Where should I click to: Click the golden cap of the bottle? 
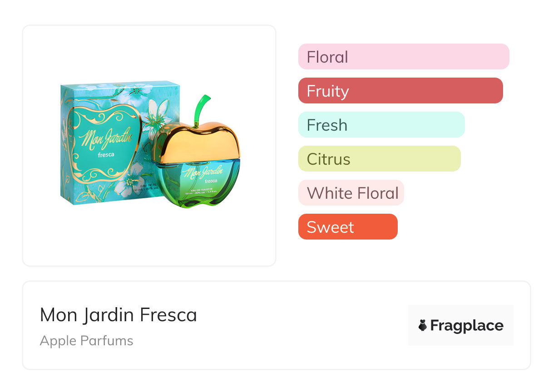(x=196, y=141)
